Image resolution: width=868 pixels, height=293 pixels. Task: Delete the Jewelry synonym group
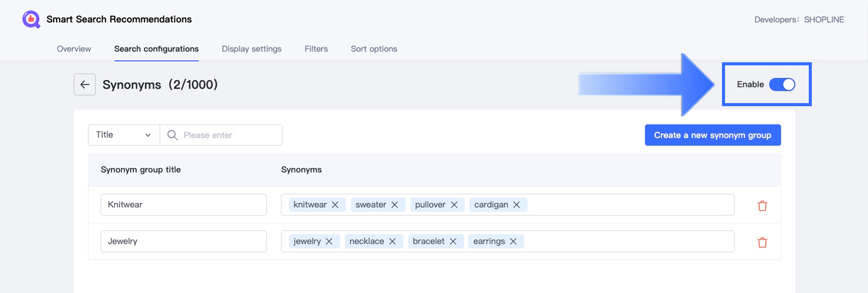762,242
